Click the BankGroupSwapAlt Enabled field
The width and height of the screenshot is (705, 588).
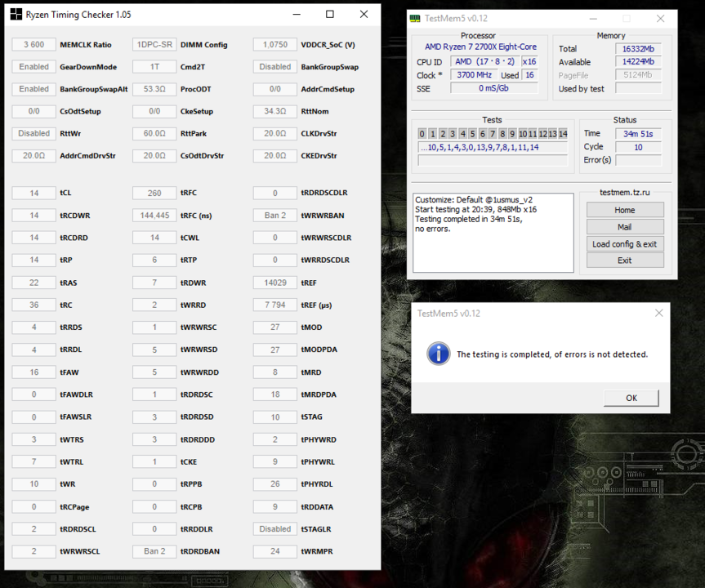pyautogui.click(x=34, y=89)
